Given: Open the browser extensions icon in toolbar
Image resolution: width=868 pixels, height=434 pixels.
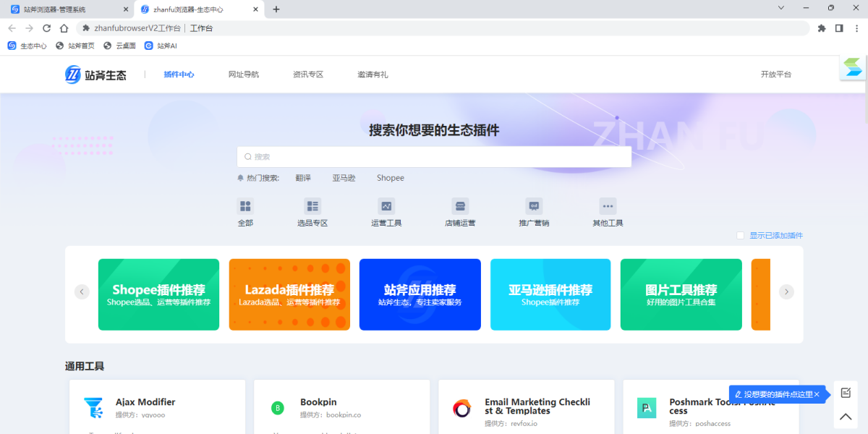Looking at the screenshot, I should coord(821,27).
